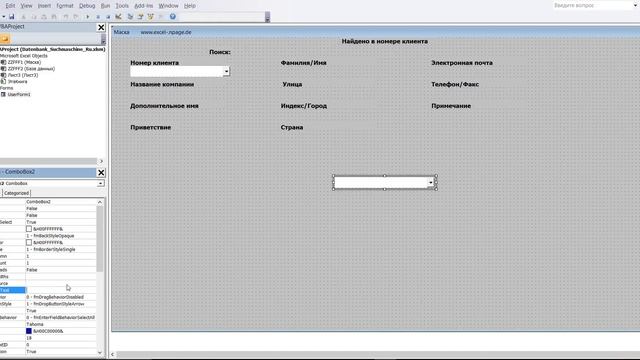Image resolution: width=640 pixels, height=360 pixels.
Task: Click the ForeColor dark blue swatch
Action: coord(29,331)
